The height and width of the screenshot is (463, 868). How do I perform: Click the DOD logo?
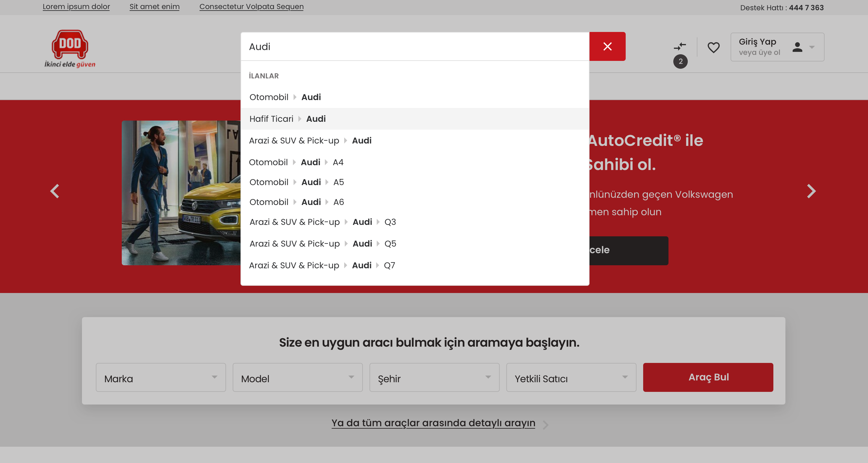click(x=70, y=49)
